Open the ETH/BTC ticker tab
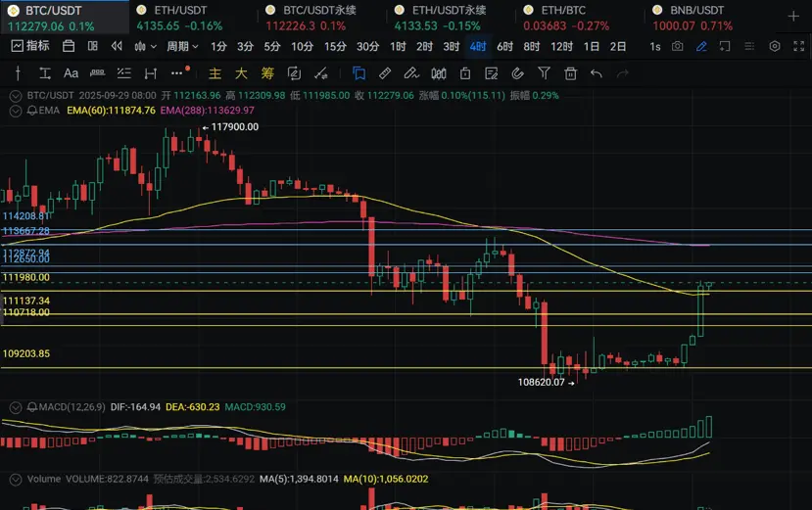 click(580, 18)
